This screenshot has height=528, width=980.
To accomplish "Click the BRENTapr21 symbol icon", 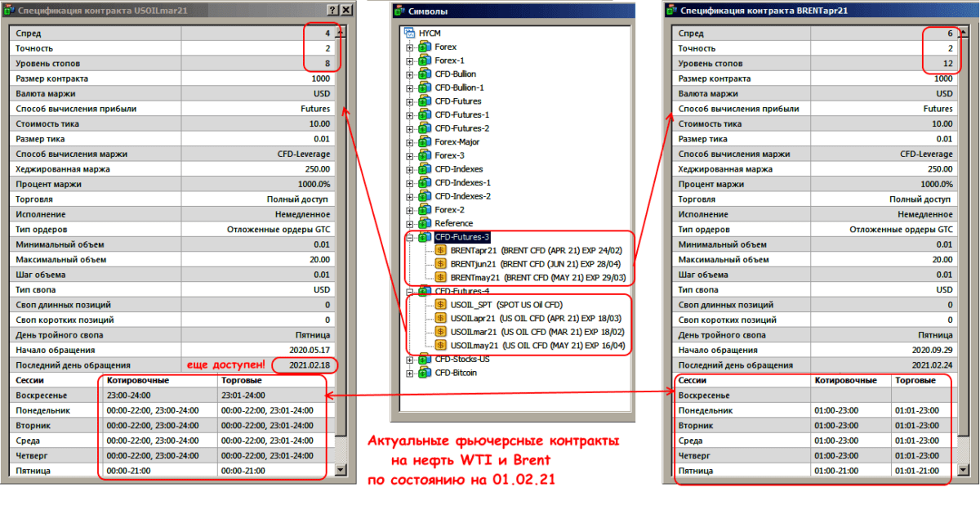I will click(x=439, y=251).
